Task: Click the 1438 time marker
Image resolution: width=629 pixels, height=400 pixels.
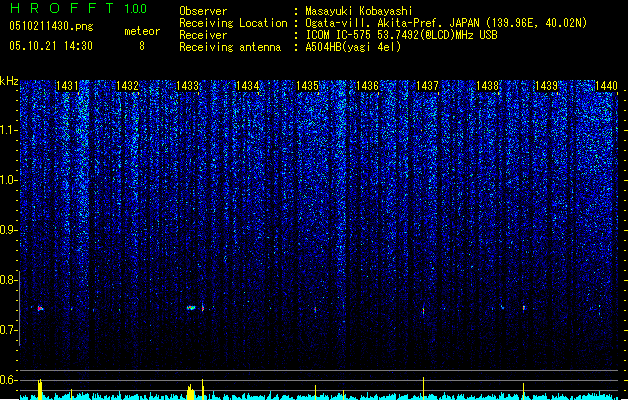Action: 487,86
